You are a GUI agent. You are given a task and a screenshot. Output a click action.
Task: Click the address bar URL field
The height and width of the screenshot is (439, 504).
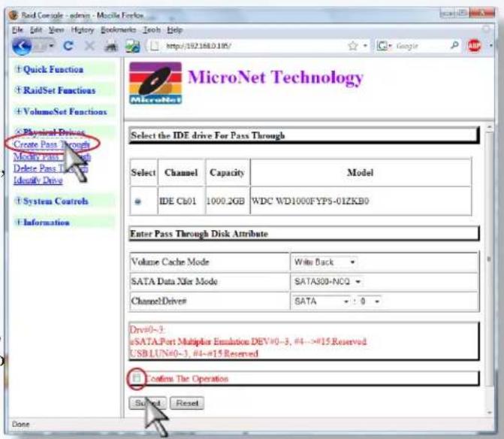pyautogui.click(x=248, y=46)
